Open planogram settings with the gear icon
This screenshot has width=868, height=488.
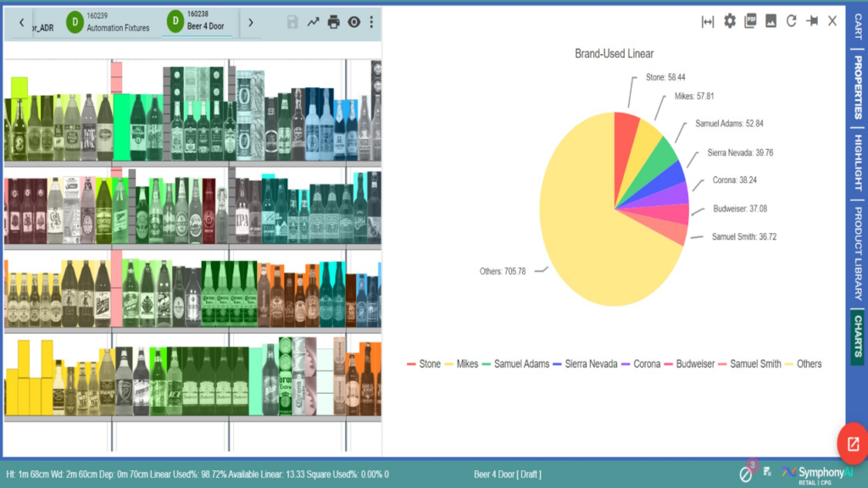(x=729, y=21)
